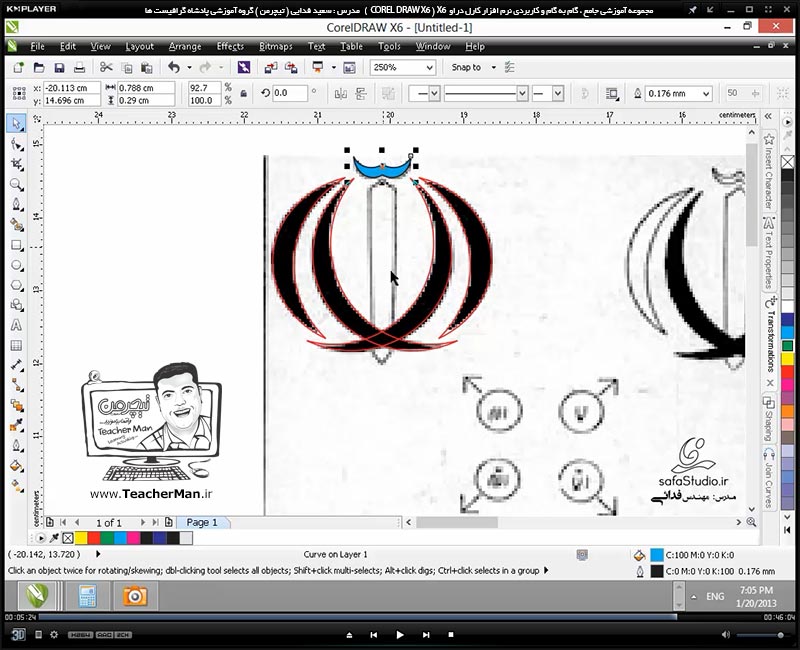Viewport: 800px width, 650px height.
Task: Open the line style dropdown
Action: click(522, 93)
